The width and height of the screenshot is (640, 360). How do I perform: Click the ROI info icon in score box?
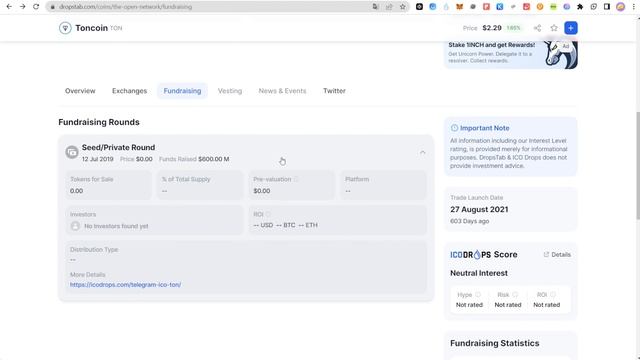click(x=553, y=295)
